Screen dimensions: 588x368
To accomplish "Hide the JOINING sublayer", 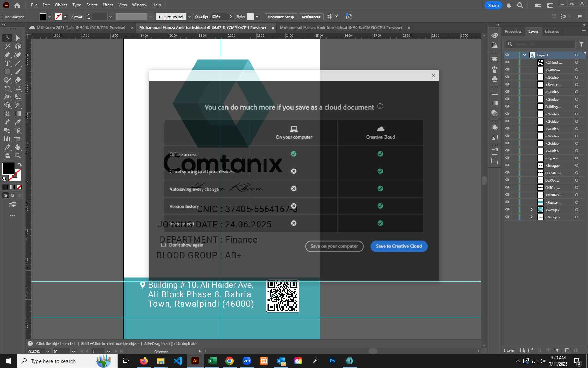I will click(x=507, y=195).
